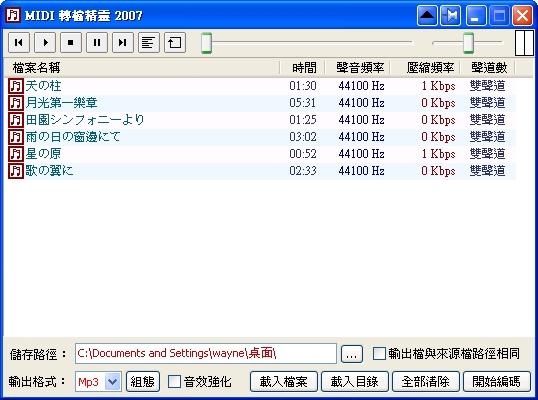Click 開始編碼 to start encoding

point(496,381)
